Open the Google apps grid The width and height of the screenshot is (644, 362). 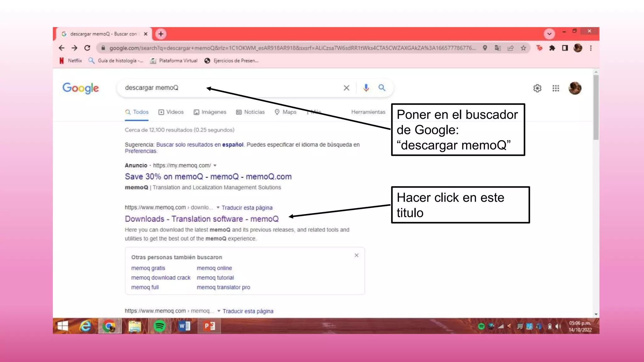coord(556,88)
